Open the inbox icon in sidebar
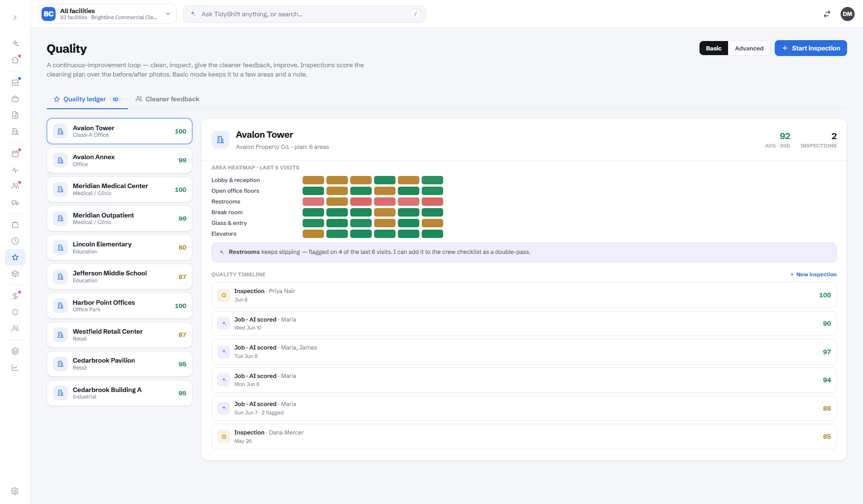The height and width of the screenshot is (504, 863). point(15,83)
